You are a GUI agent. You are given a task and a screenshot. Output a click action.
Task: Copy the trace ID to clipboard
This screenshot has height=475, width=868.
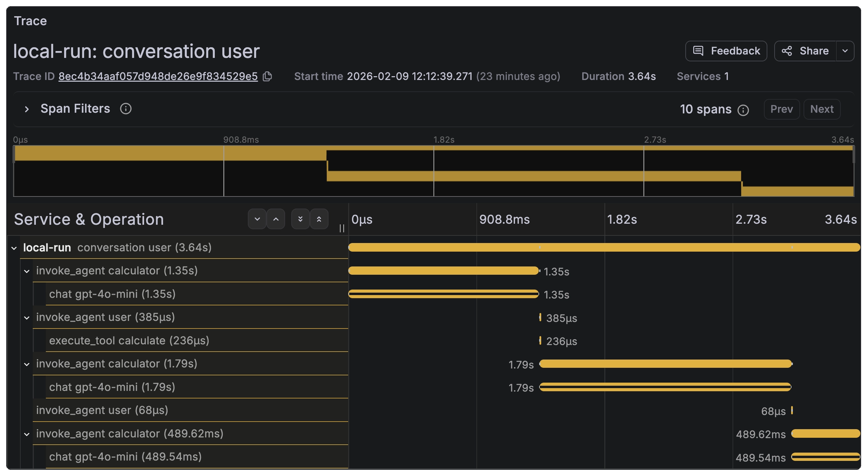coord(268,76)
